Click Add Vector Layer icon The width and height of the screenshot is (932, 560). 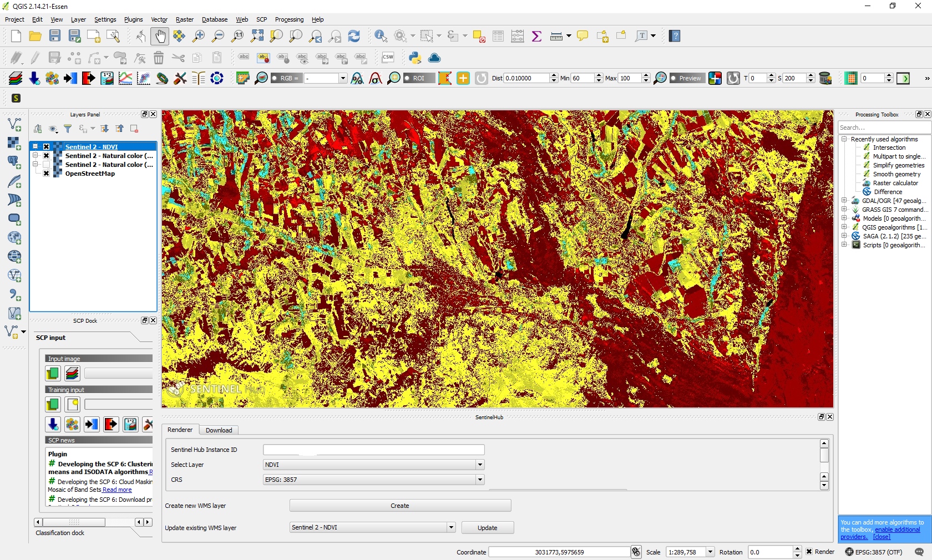click(14, 125)
